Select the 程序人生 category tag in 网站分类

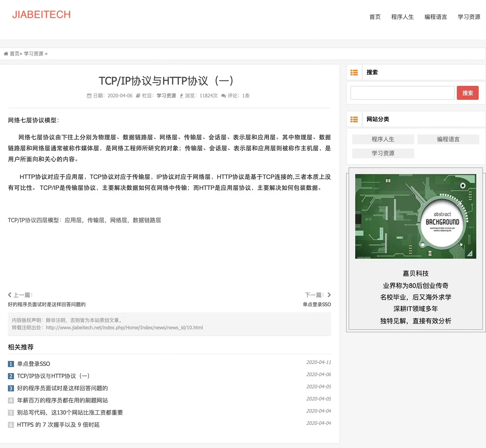click(383, 139)
